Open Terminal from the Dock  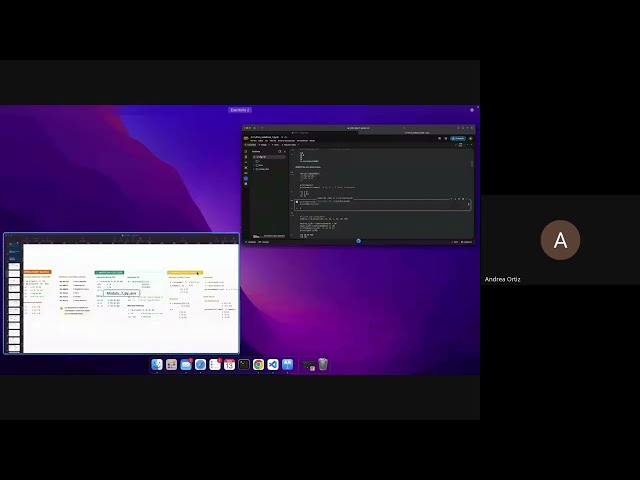coord(244,364)
